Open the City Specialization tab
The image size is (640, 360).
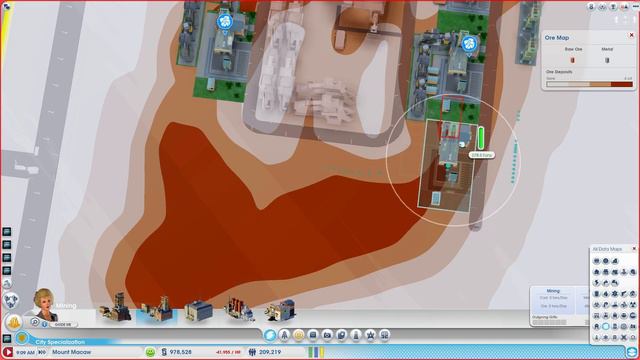(x=60, y=342)
